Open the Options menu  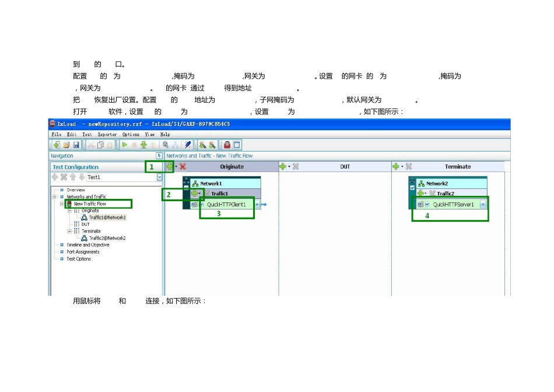[131, 135]
